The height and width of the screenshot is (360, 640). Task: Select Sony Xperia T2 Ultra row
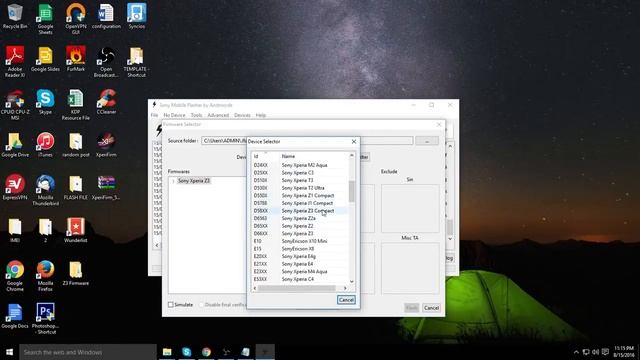[x=300, y=188]
